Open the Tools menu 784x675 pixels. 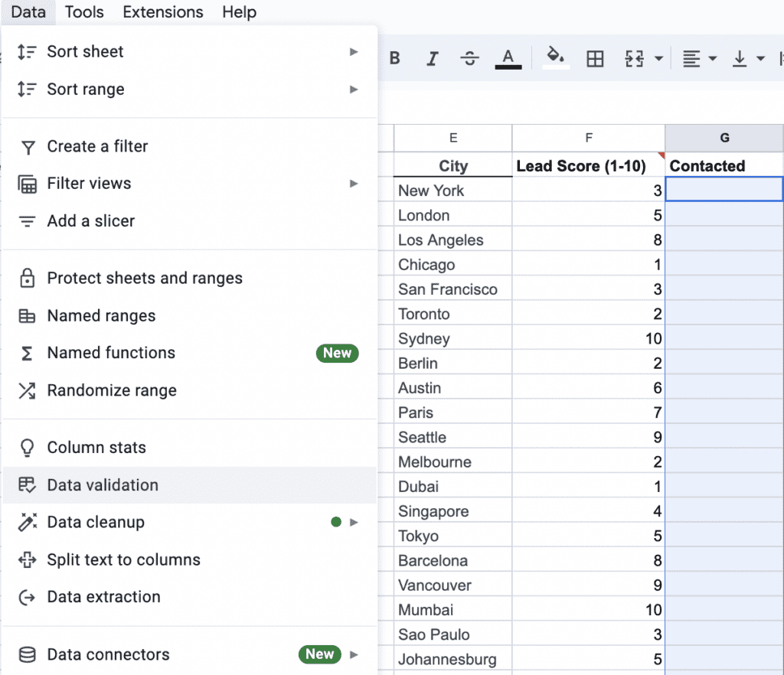click(x=83, y=11)
